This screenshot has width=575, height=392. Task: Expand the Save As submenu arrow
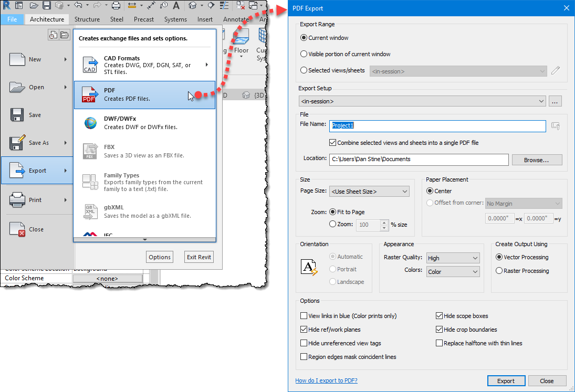point(66,143)
